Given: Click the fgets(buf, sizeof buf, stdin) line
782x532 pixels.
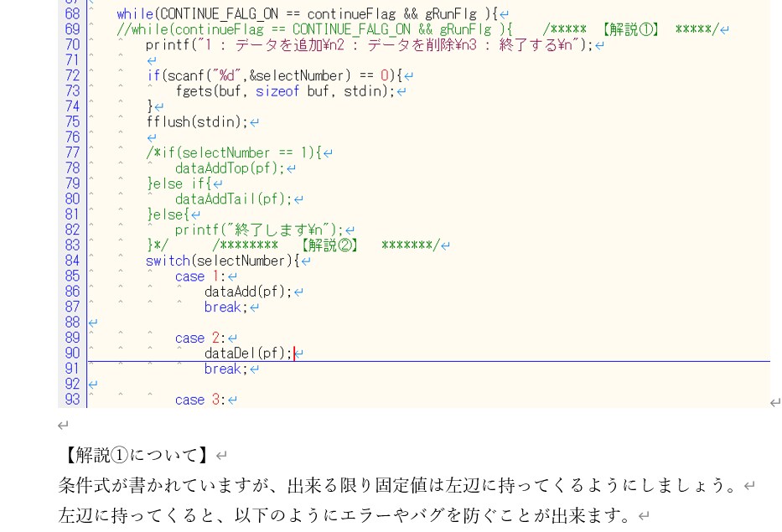Looking at the screenshot, I should point(285,91).
